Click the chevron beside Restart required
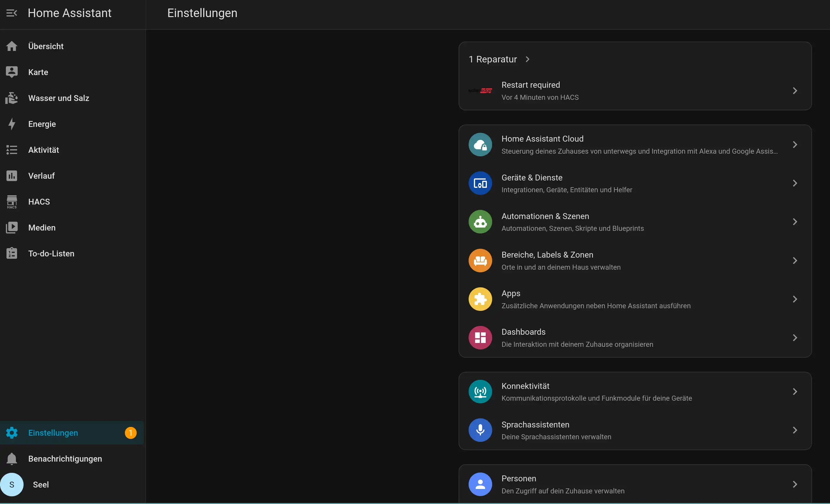830x504 pixels. (x=795, y=91)
